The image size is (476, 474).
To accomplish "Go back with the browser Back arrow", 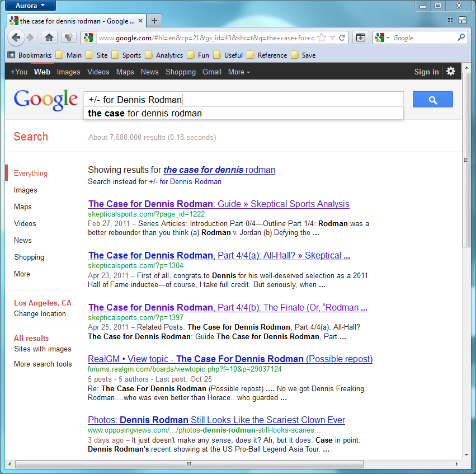I will 16,37.
